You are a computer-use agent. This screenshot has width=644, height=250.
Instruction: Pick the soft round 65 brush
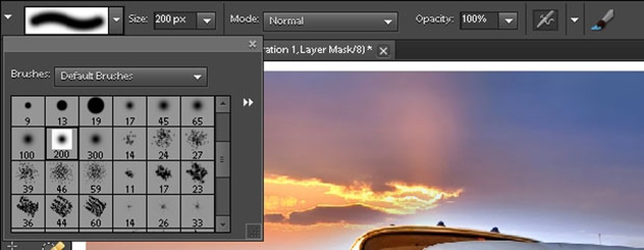tap(197, 111)
